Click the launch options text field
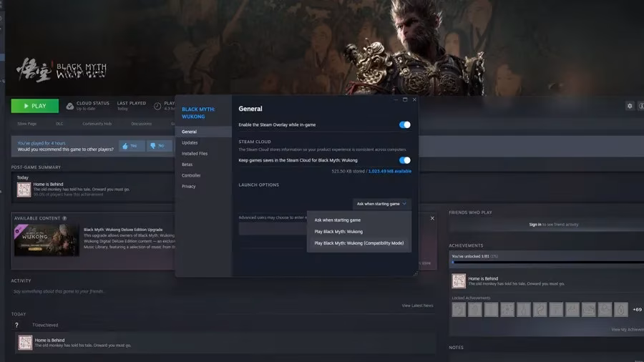644x362 pixels. click(x=273, y=229)
